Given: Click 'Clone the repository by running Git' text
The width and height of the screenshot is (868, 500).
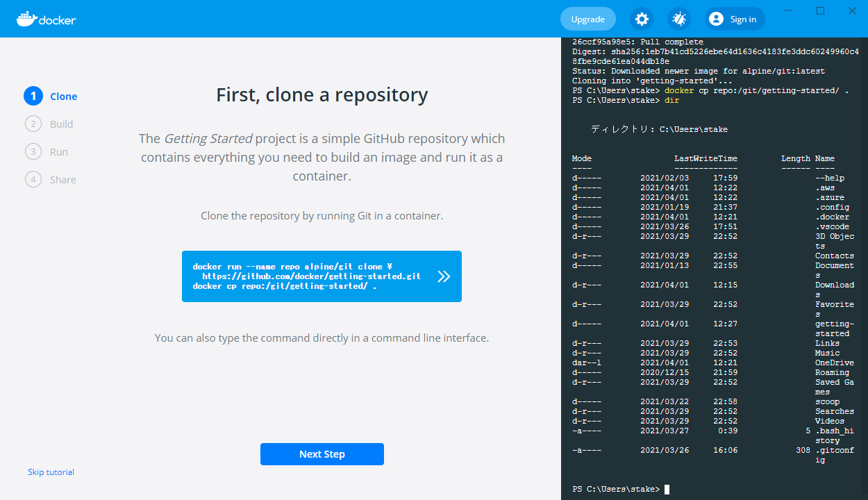Looking at the screenshot, I should click(x=322, y=216).
